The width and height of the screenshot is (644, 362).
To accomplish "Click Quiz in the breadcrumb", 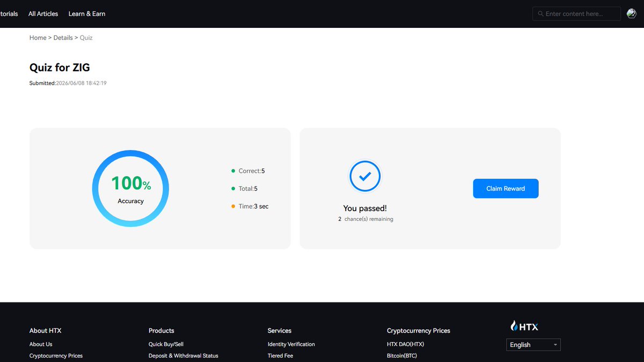I will (x=86, y=38).
